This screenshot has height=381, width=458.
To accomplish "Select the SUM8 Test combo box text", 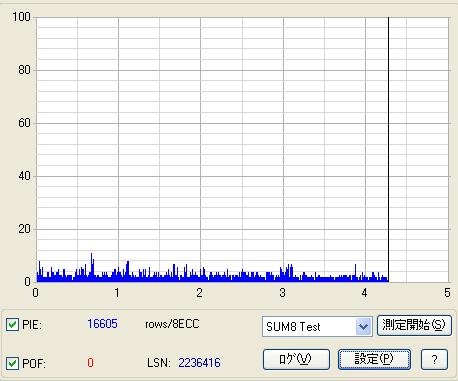I will 293,327.
